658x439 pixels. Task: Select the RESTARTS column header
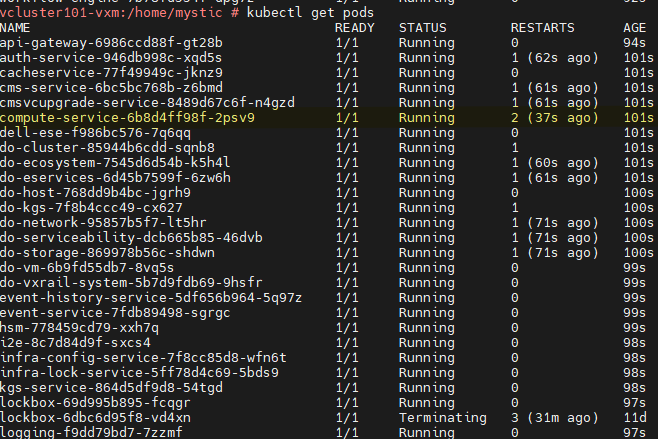(542, 28)
